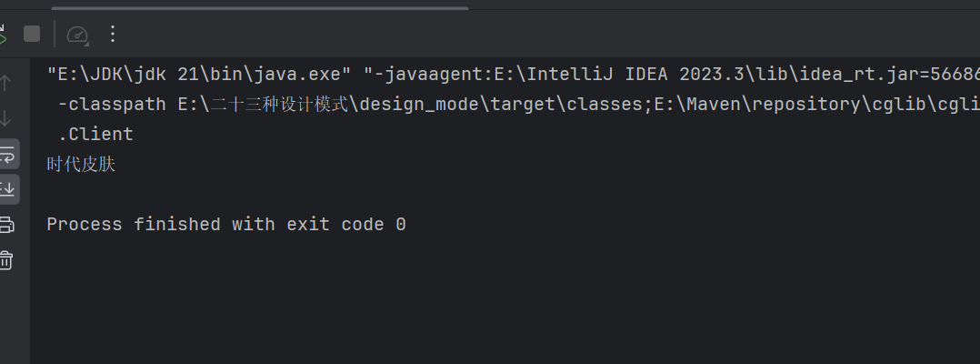980x364 pixels.
Task: Clear all console output with trash icon
Action: pos(5,260)
